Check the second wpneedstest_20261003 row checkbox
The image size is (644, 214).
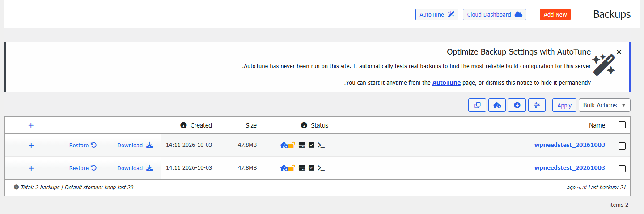[x=622, y=169]
